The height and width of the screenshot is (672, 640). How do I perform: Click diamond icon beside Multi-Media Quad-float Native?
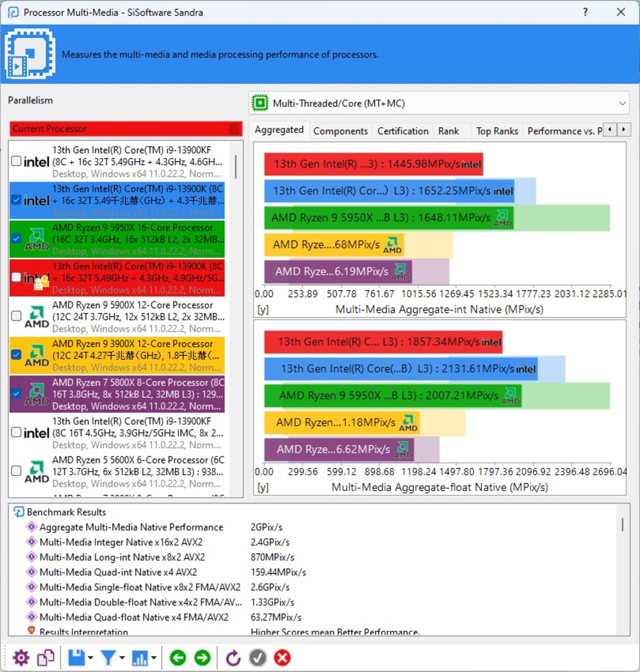31,617
